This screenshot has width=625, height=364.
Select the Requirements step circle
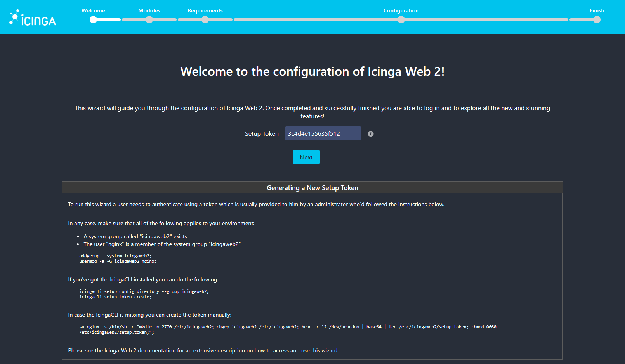pyautogui.click(x=205, y=19)
